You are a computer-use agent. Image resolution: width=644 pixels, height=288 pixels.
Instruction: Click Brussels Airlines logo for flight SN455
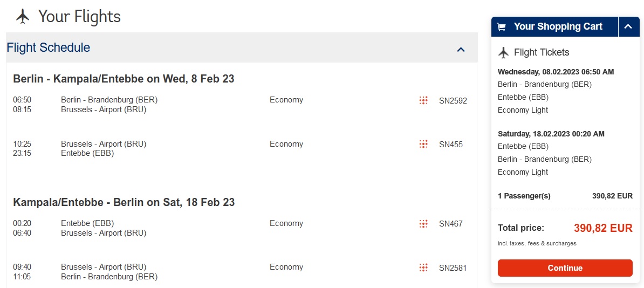pos(423,144)
